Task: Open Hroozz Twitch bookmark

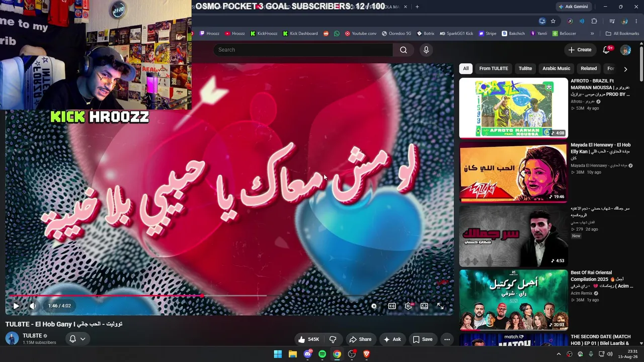Action: point(209,34)
